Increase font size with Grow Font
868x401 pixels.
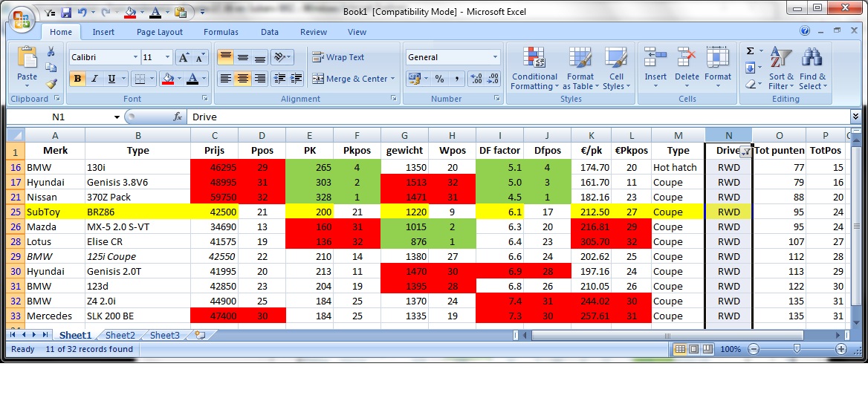[x=184, y=57]
